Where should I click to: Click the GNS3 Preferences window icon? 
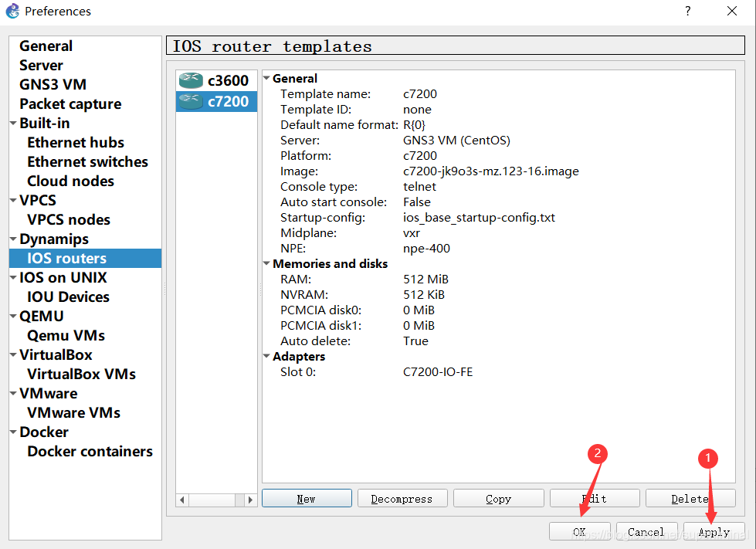[x=12, y=11]
